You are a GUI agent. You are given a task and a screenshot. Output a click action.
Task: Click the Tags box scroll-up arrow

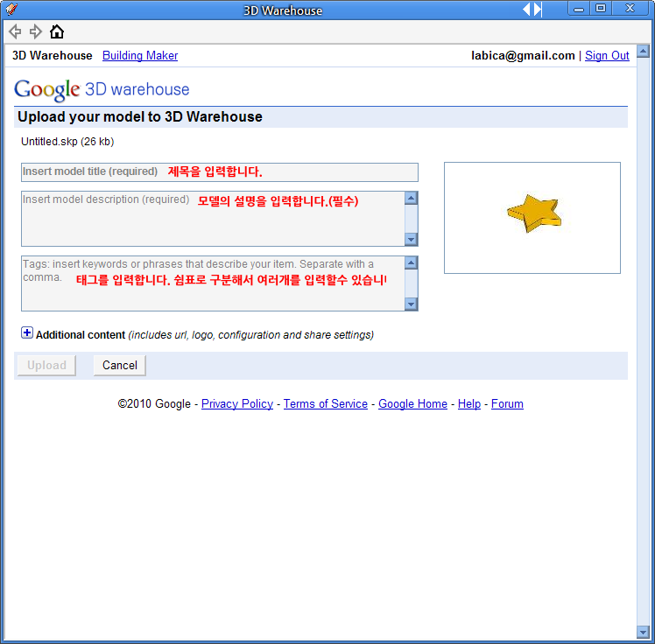click(x=412, y=262)
